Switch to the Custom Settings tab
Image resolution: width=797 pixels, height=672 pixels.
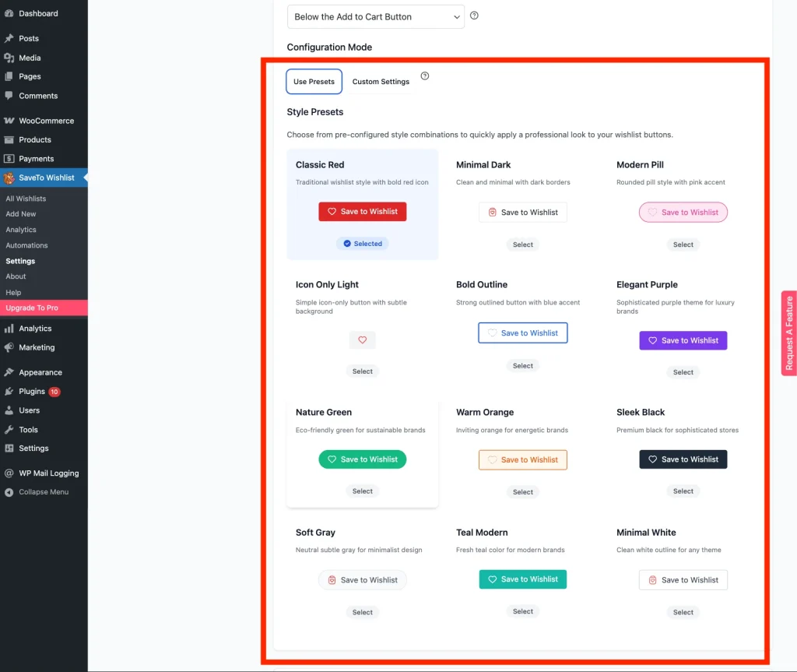(381, 82)
